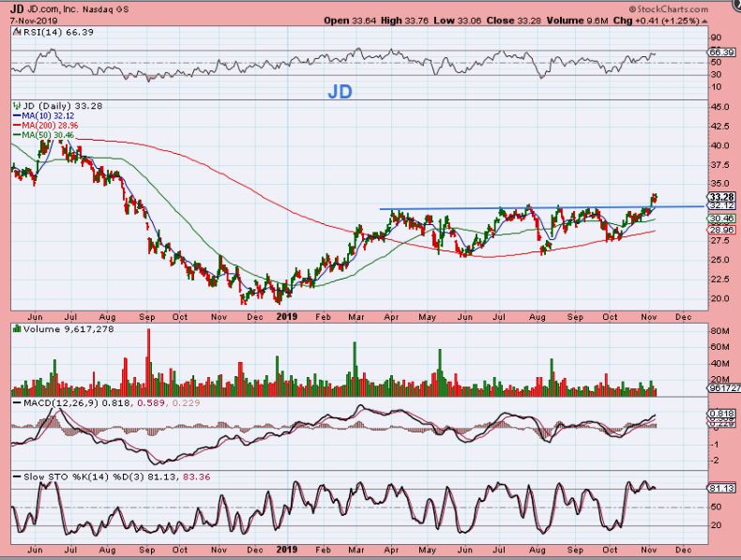Click the JD.com, Inc. company name

click(x=53, y=9)
